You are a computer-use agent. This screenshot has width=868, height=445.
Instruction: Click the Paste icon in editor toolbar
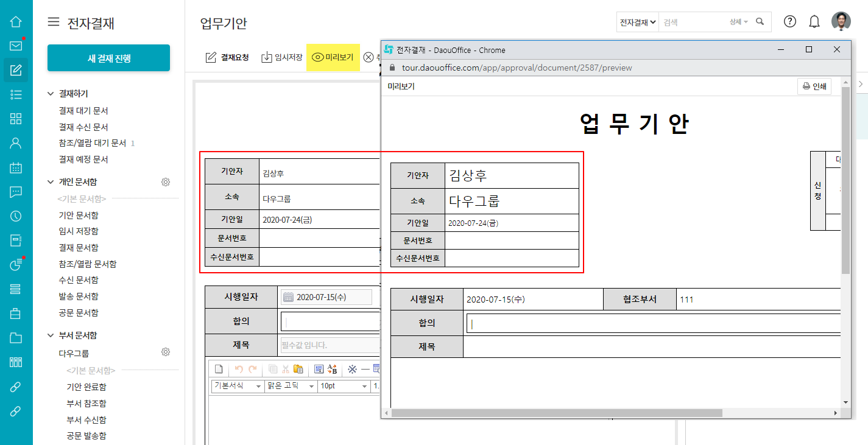pyautogui.click(x=298, y=369)
